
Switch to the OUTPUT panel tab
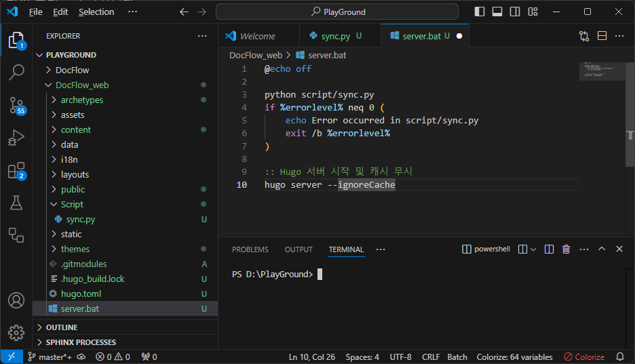pyautogui.click(x=299, y=249)
